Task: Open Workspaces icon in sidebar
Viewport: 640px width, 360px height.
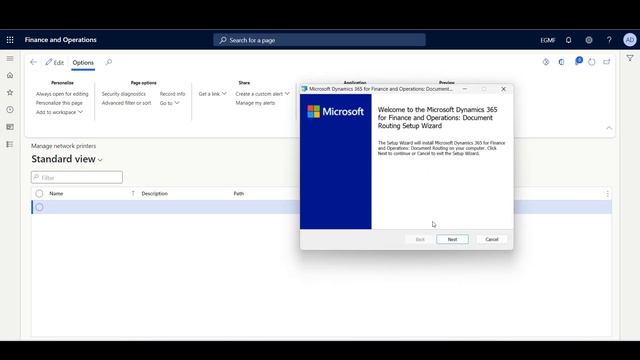Action: tap(10, 127)
